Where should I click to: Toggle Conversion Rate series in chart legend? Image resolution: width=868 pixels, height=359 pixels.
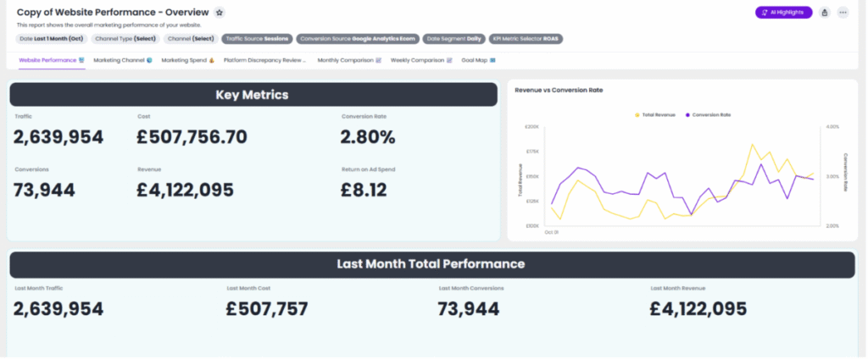pyautogui.click(x=708, y=113)
